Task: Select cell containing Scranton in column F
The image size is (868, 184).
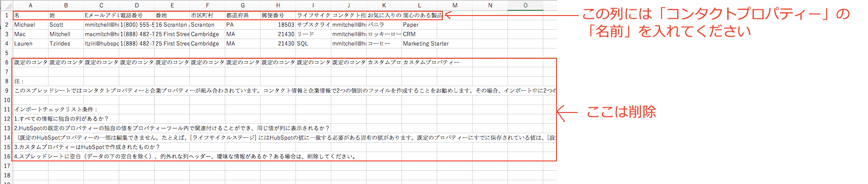Action: tap(207, 24)
